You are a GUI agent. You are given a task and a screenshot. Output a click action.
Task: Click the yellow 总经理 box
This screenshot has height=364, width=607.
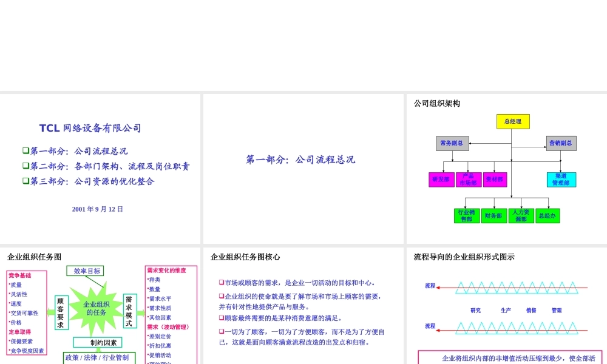tap(513, 121)
